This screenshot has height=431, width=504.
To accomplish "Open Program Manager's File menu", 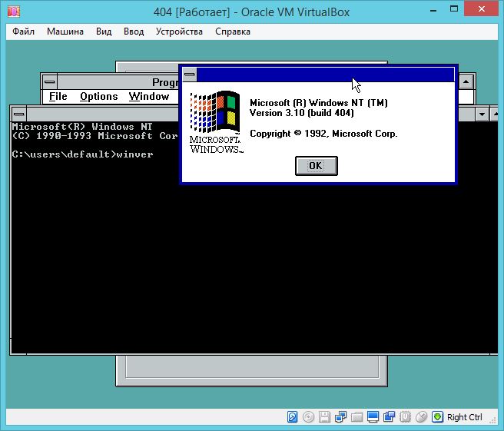I will (58, 97).
